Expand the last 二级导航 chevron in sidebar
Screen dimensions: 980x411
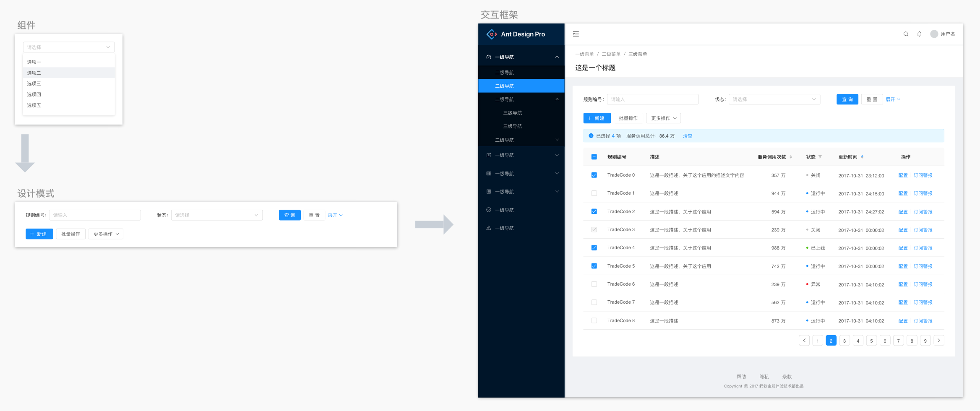tap(557, 140)
